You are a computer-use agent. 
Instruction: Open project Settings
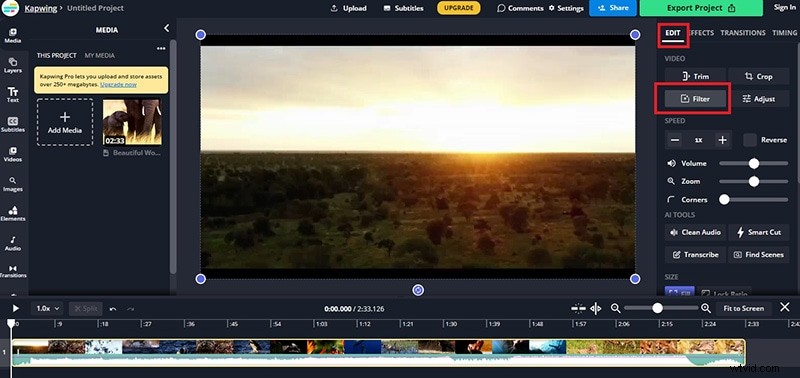click(x=566, y=8)
